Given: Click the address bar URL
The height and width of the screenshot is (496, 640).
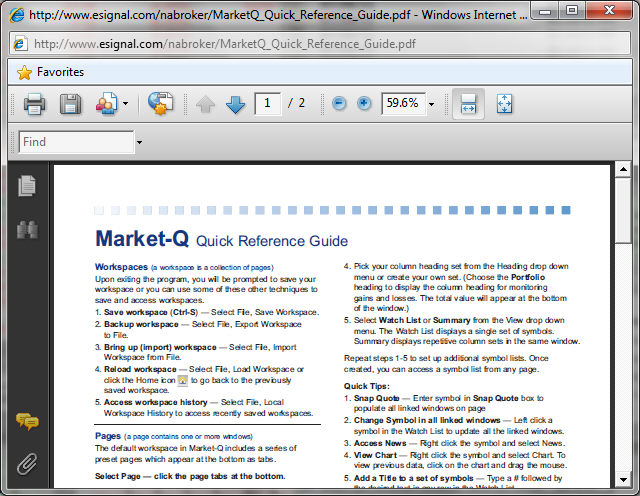Looking at the screenshot, I should click(224, 44).
